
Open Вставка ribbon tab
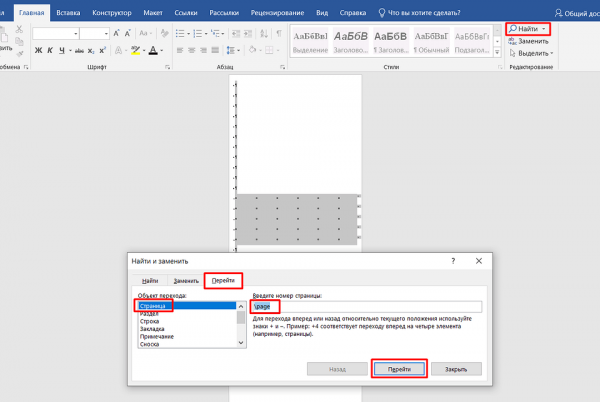pos(68,13)
